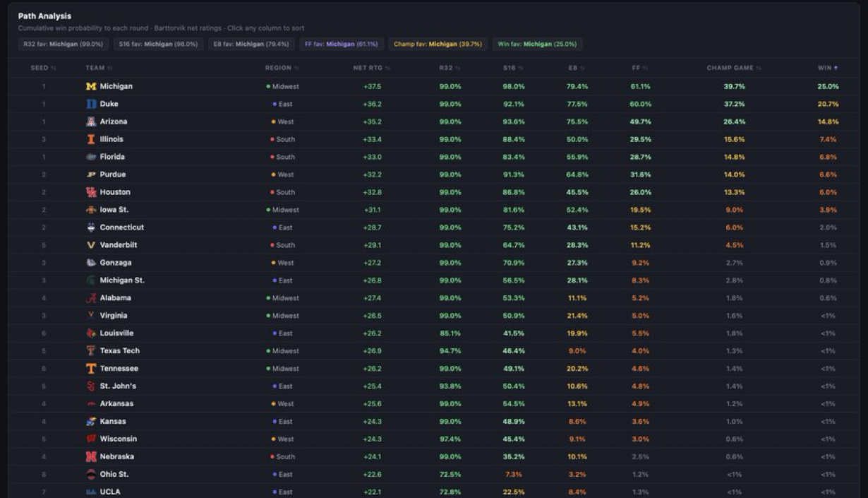Click Michigan's Midwest region label
The image size is (868, 498).
(282, 86)
